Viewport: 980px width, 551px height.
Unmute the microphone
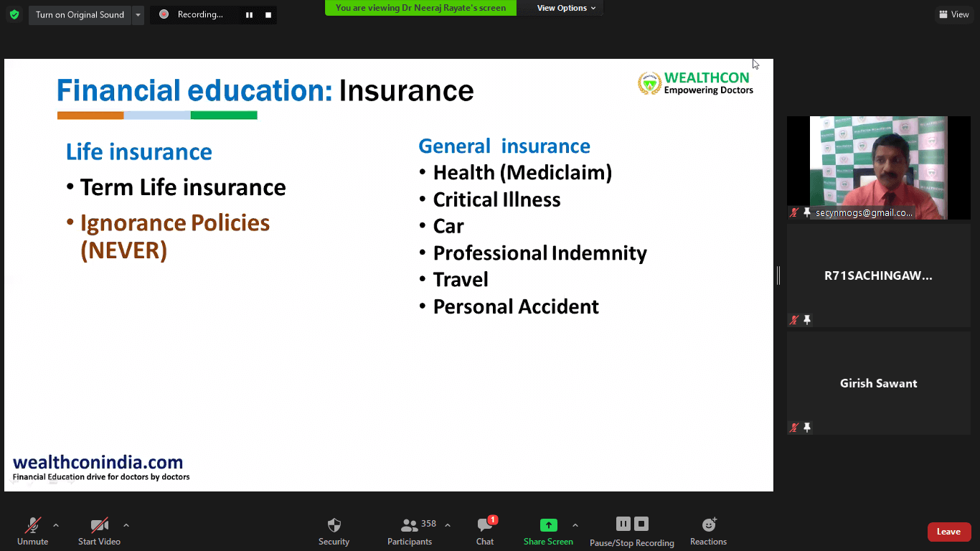pos(33,531)
